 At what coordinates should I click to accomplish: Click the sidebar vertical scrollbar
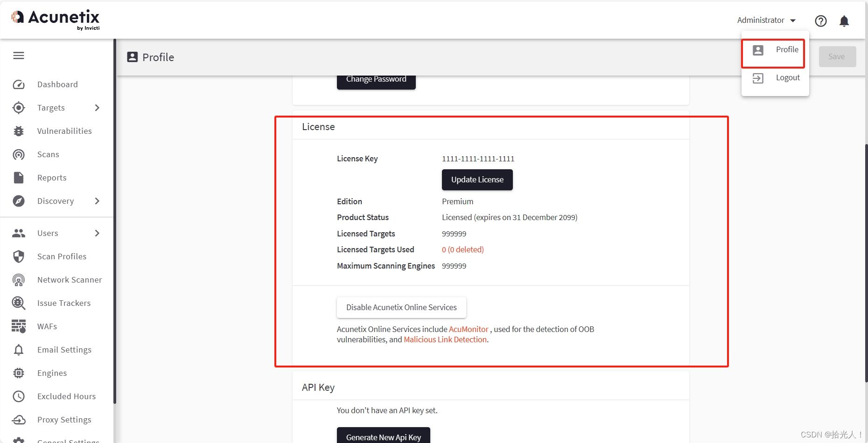pos(114,221)
